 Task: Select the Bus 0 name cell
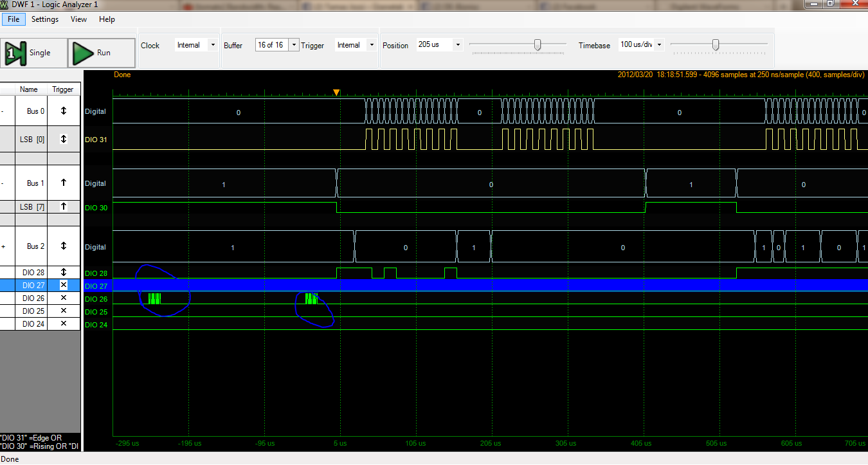pos(32,111)
